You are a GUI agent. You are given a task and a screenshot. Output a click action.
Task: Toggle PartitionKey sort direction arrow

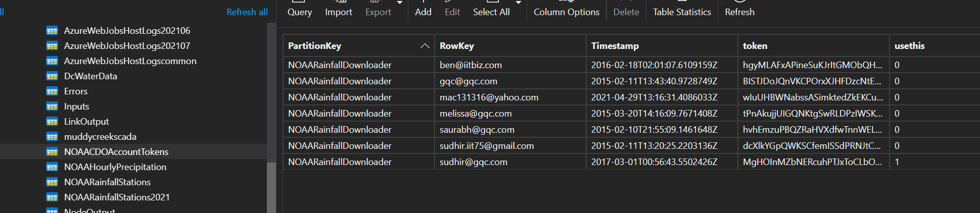pos(425,46)
